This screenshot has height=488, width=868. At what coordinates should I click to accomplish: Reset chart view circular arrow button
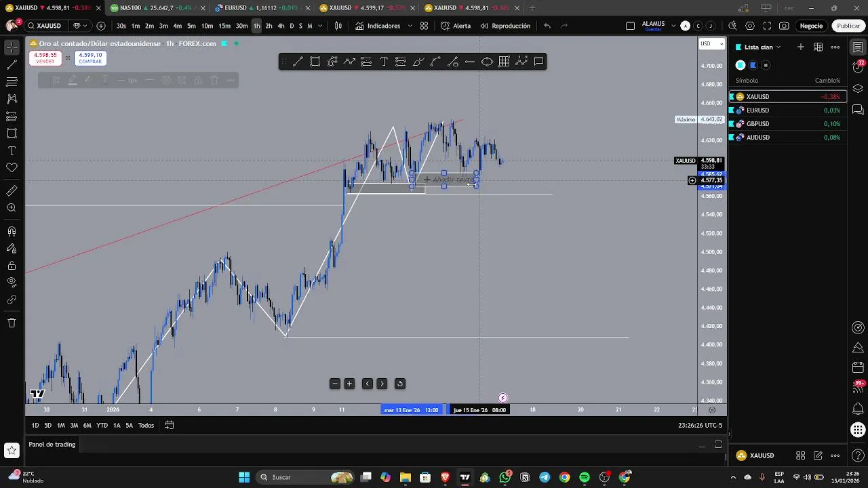[400, 384]
